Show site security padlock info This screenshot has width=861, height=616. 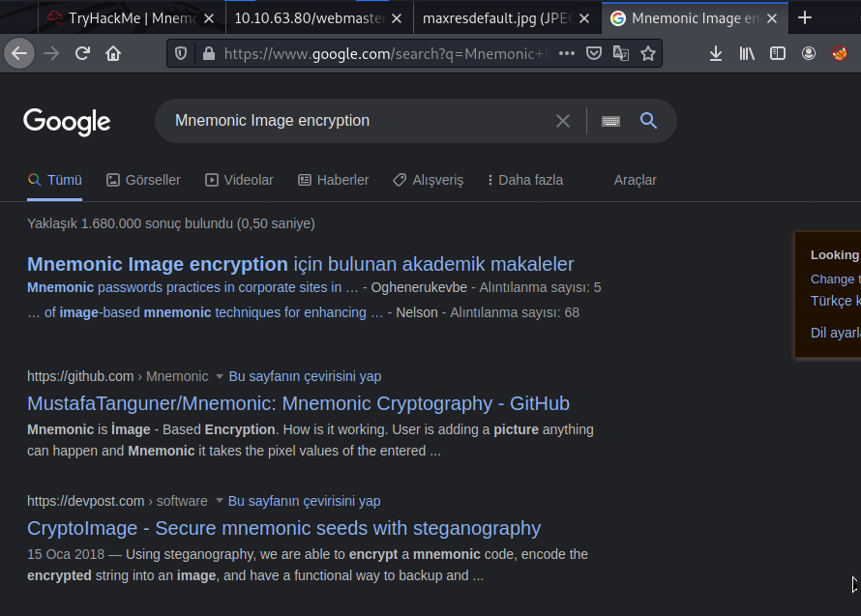pyautogui.click(x=209, y=53)
